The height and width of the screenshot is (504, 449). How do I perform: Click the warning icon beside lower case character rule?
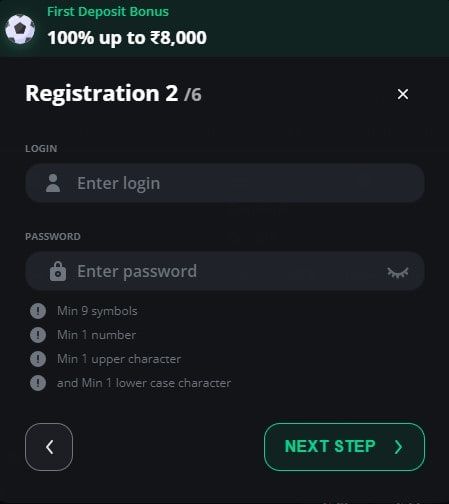coord(38,383)
